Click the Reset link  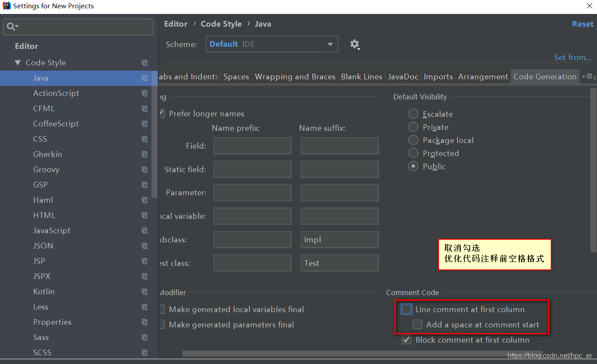(x=583, y=24)
